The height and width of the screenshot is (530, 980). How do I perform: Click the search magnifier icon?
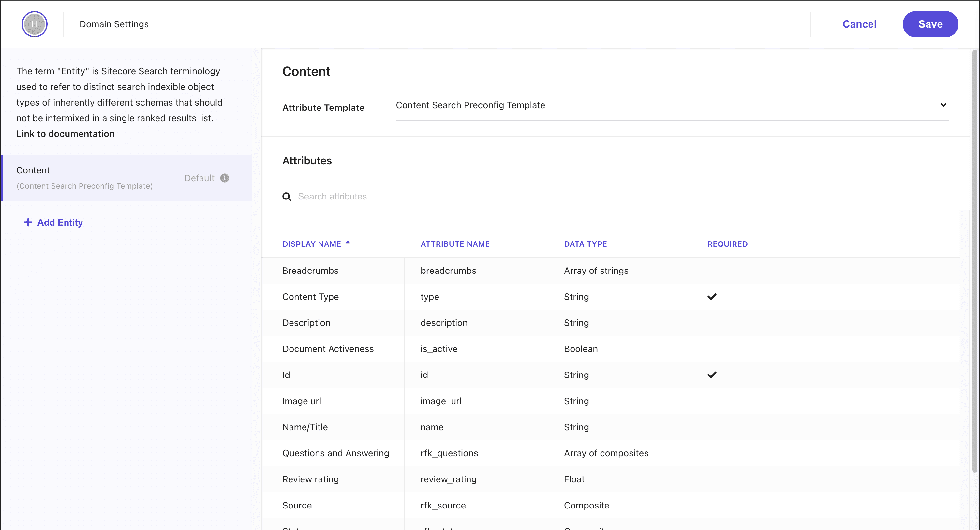[x=287, y=197]
